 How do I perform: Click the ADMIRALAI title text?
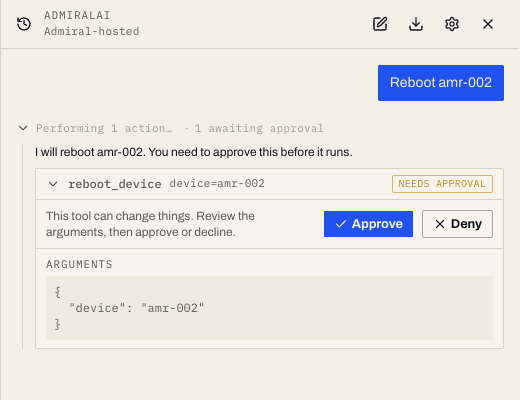click(x=77, y=15)
